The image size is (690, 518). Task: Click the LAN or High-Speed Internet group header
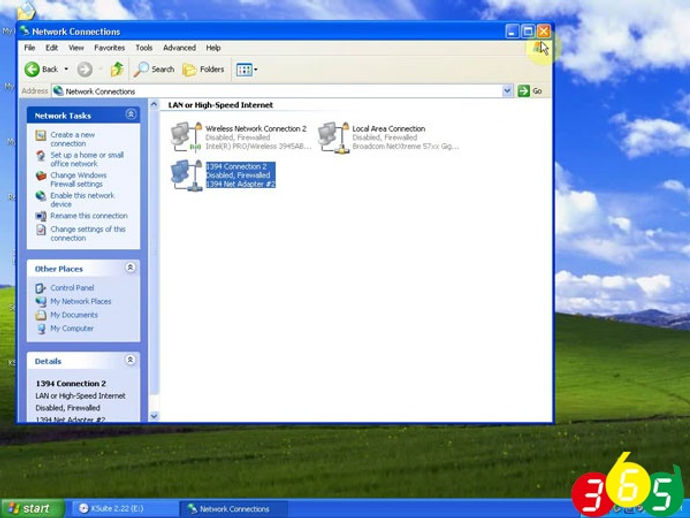coord(220,105)
